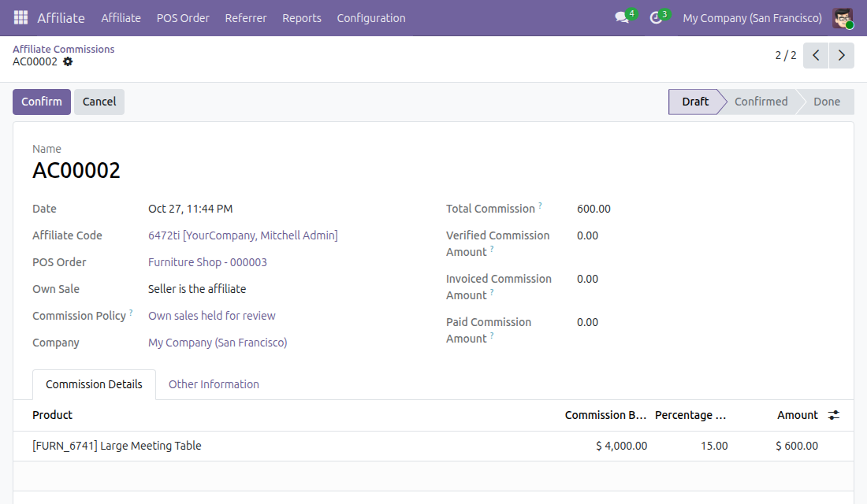The width and height of the screenshot is (867, 504).
Task: Open Furniture Shop - 000003 order link
Action: [207, 262]
